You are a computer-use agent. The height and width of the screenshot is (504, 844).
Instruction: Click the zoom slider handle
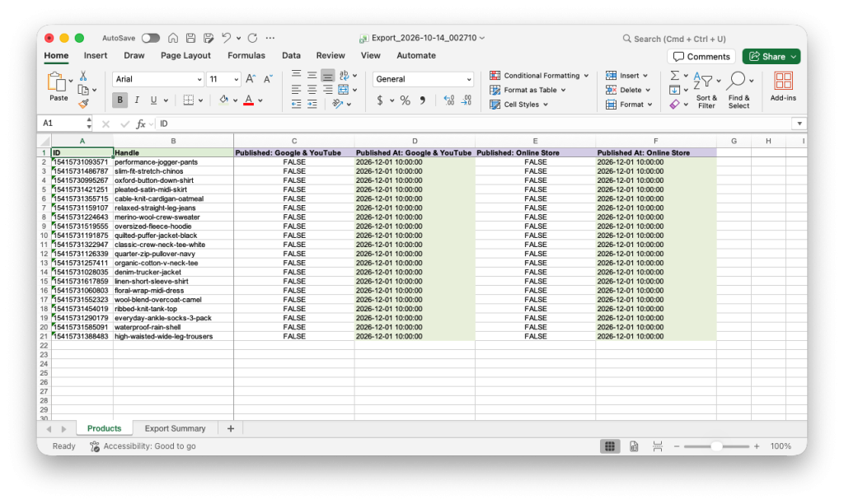tap(716, 446)
